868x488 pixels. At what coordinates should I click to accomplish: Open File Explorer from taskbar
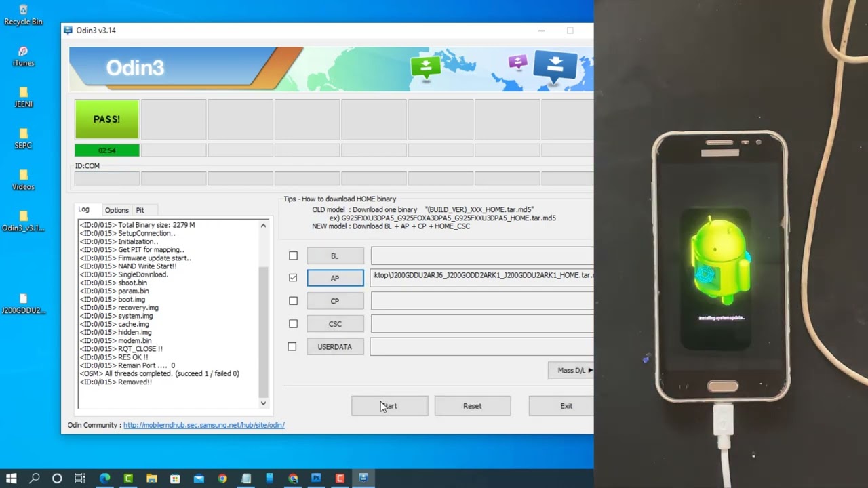pos(151,479)
